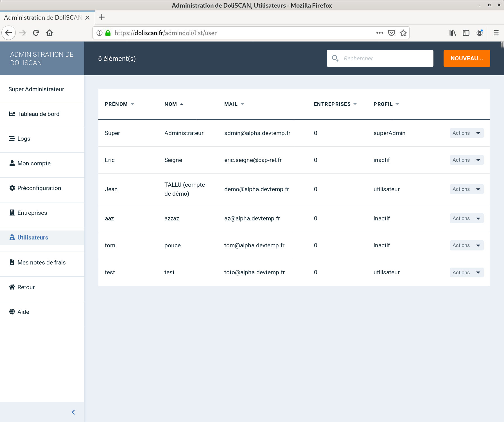Click the Tableau de bord chart icon
This screenshot has height=422, width=504.
(12, 114)
